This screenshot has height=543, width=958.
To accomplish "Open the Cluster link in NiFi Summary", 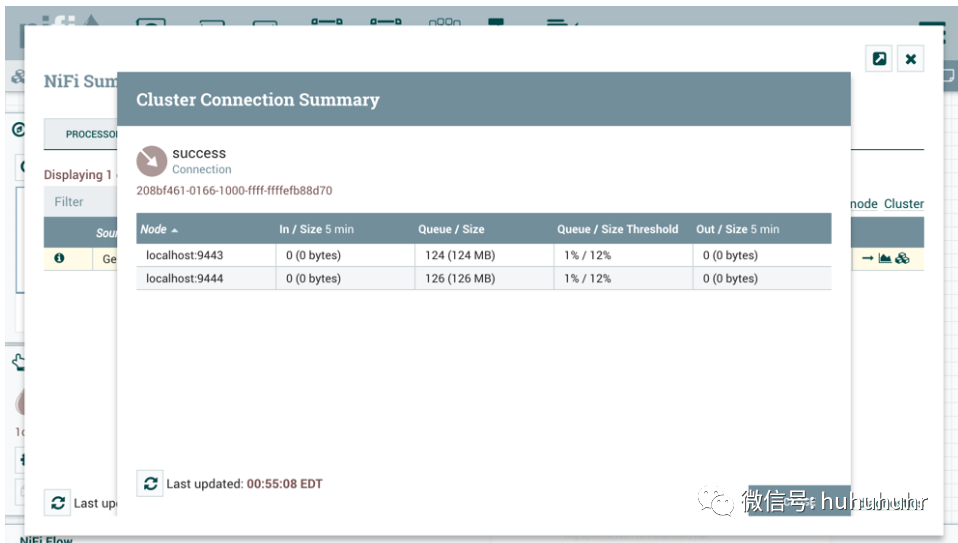I will pos(904,203).
